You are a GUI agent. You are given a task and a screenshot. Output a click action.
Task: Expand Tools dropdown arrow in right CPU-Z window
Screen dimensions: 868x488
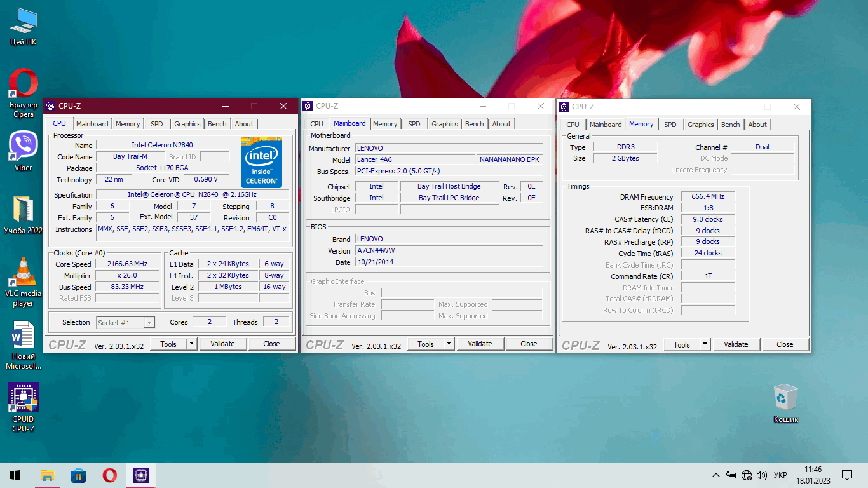coord(705,344)
